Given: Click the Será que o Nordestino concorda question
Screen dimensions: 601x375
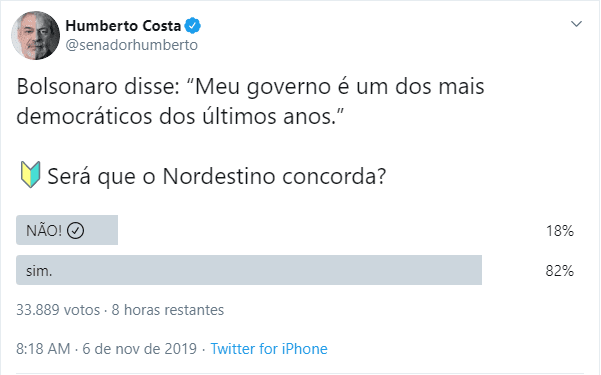Looking at the screenshot, I should coord(217,176).
